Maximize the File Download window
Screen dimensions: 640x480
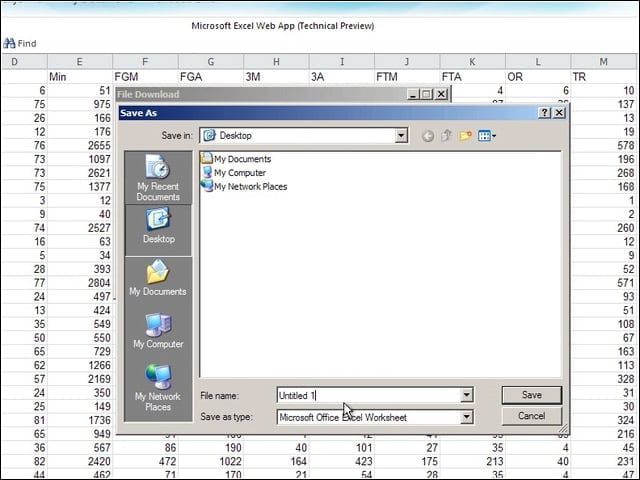(427, 94)
